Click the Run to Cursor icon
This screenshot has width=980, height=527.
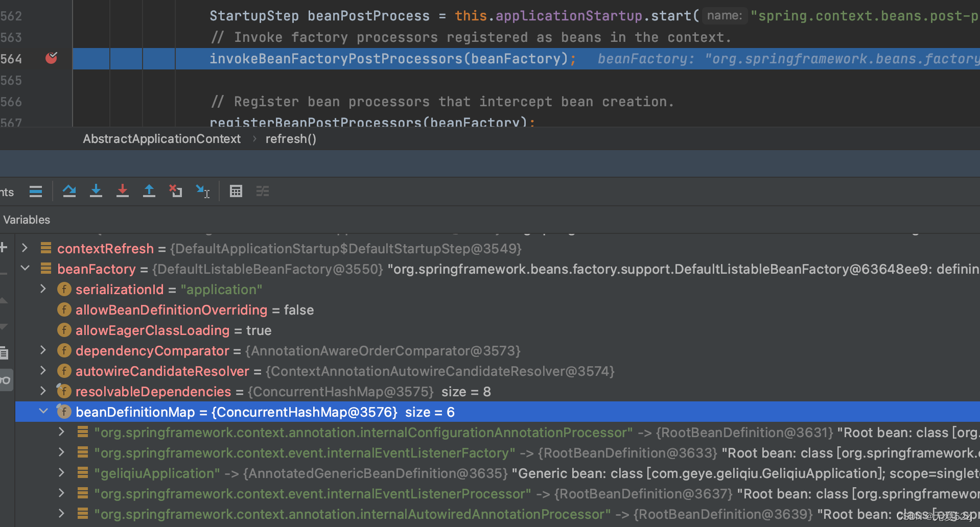[x=203, y=191]
